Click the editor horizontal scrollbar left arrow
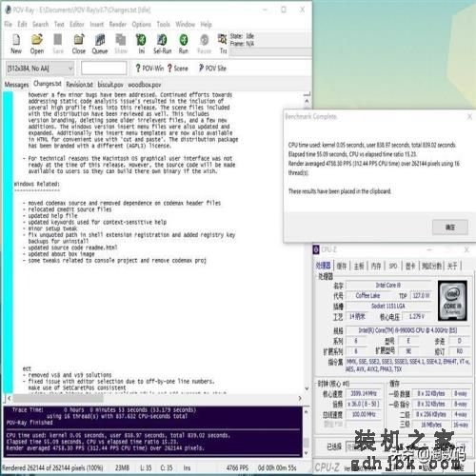Screen dimensions: 476x476 click(x=9, y=398)
